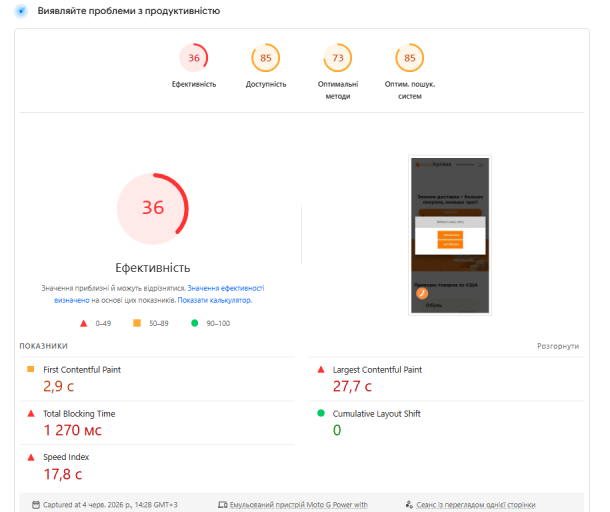Open the Ефективність score gauge showing 36
Image resolution: width=610 pixels, height=512 pixels.
coord(194,58)
